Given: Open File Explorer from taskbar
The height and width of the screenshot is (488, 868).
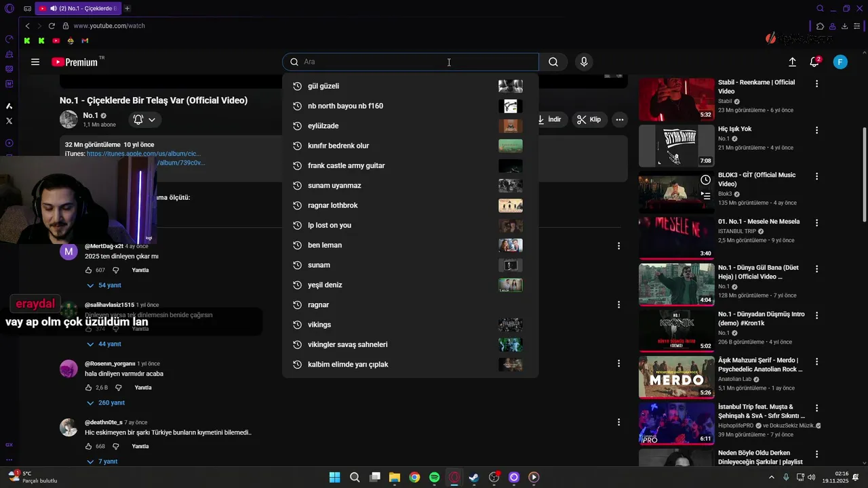Looking at the screenshot, I should (394, 477).
